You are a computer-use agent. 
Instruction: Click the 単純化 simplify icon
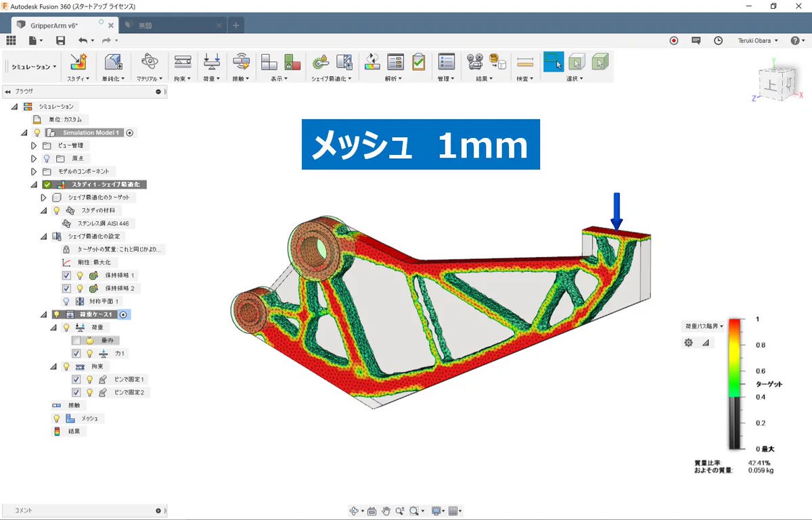click(x=112, y=63)
